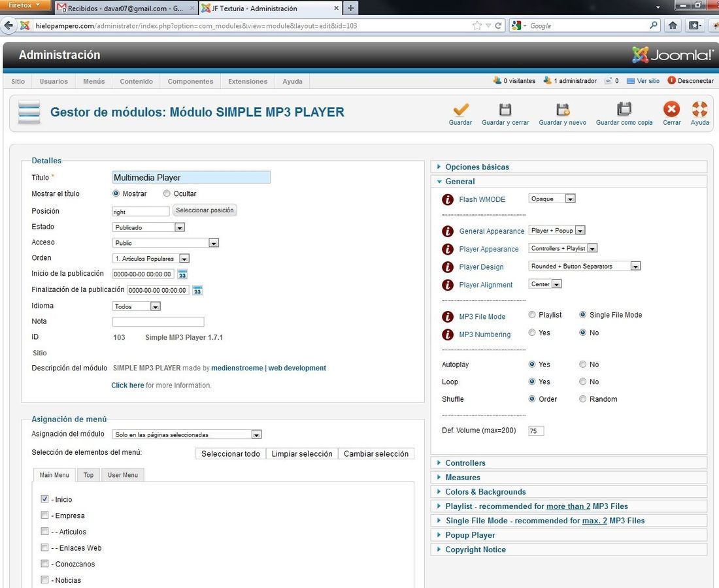This screenshot has height=588, width=719.
Task: Set MP3 Numbering to Yes
Action: coord(532,333)
